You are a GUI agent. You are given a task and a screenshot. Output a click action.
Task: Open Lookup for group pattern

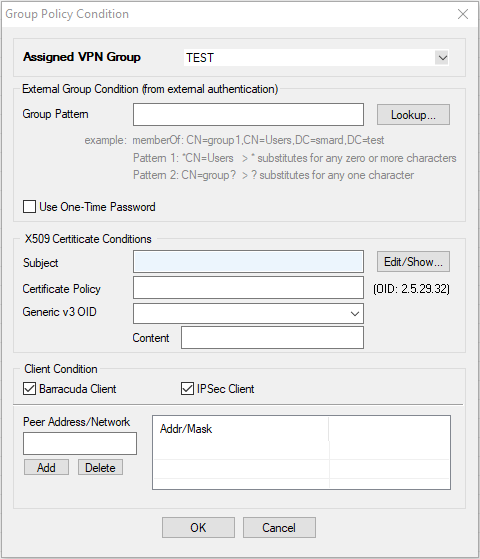tap(413, 115)
